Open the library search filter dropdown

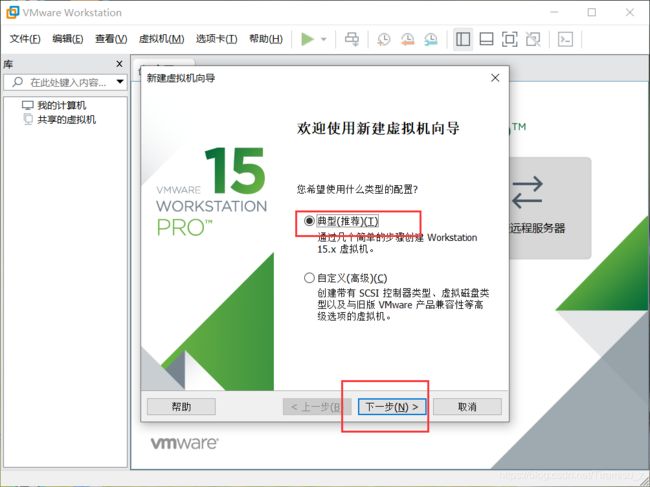120,82
